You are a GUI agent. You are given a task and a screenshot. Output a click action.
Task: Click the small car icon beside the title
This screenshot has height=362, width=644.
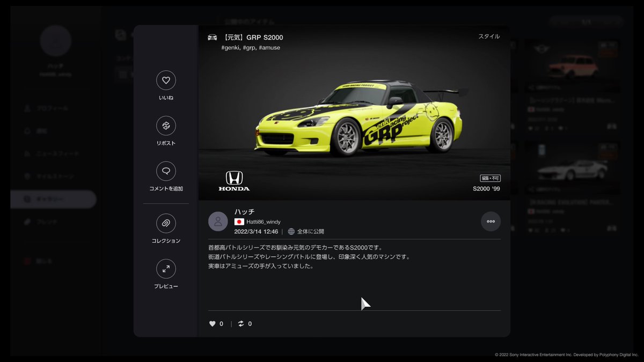[x=213, y=37]
